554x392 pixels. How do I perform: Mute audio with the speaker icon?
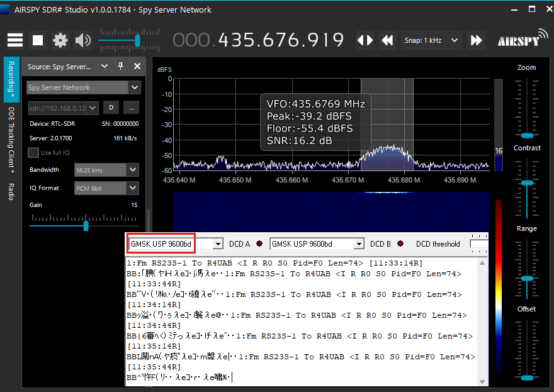click(x=83, y=40)
